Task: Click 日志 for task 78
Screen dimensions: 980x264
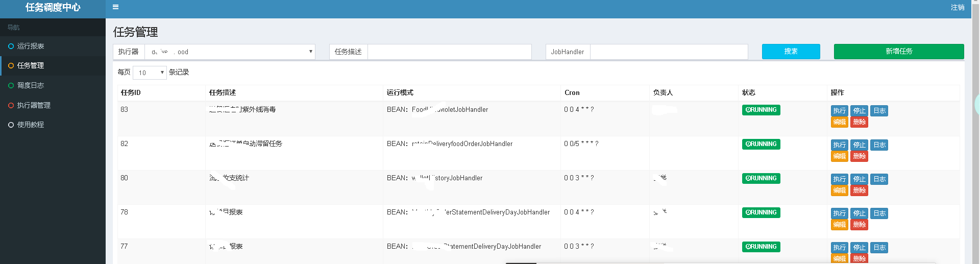Action: 879,213
